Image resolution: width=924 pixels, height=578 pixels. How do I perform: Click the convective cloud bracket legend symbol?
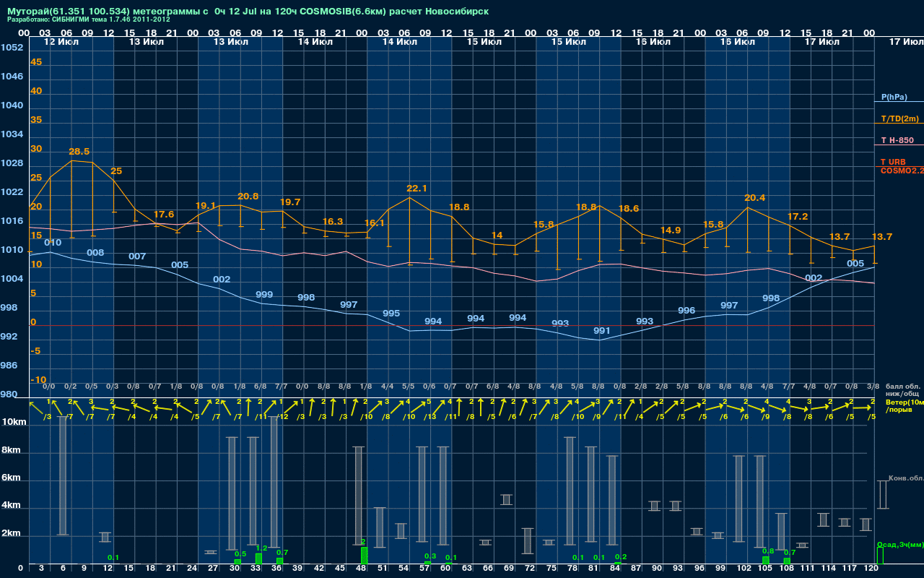tap(882, 495)
